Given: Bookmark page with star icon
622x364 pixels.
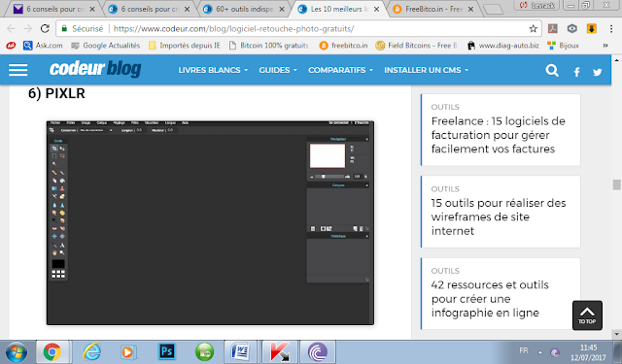Looking at the screenshot, I should (x=533, y=28).
